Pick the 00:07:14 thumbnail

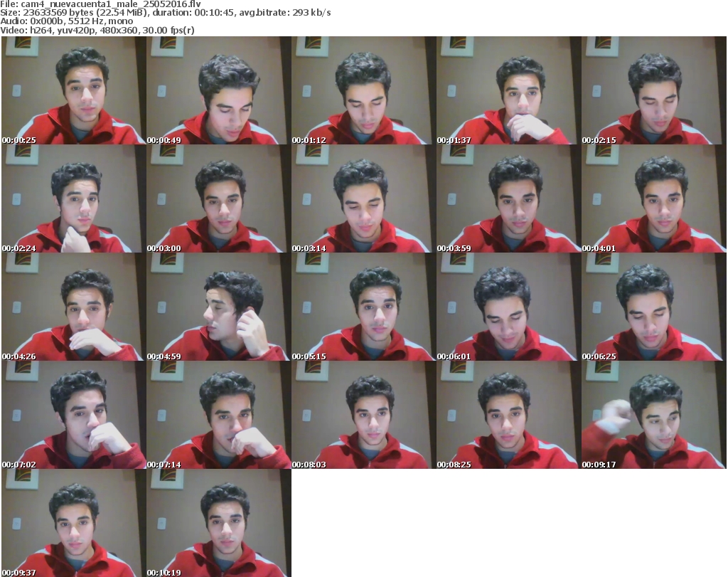click(218, 415)
